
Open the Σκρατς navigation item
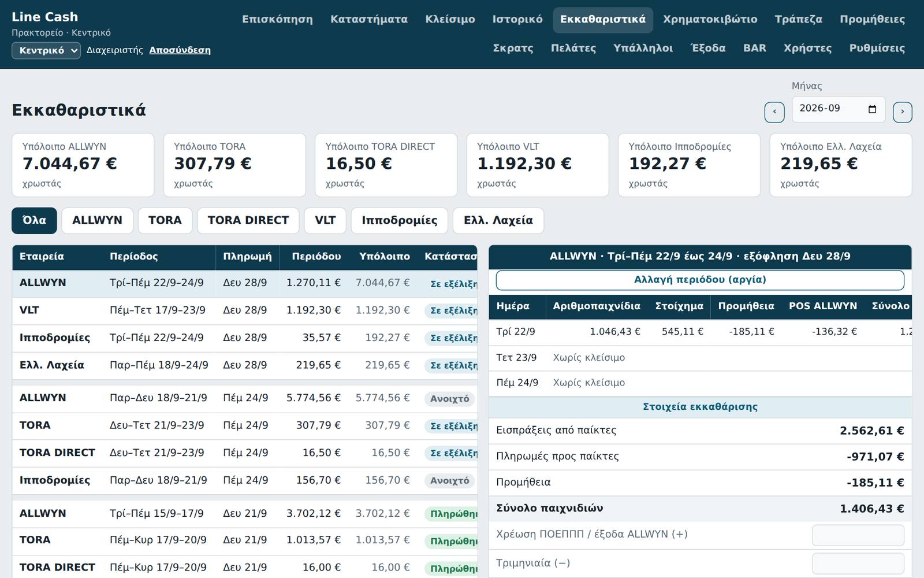pyautogui.click(x=513, y=49)
